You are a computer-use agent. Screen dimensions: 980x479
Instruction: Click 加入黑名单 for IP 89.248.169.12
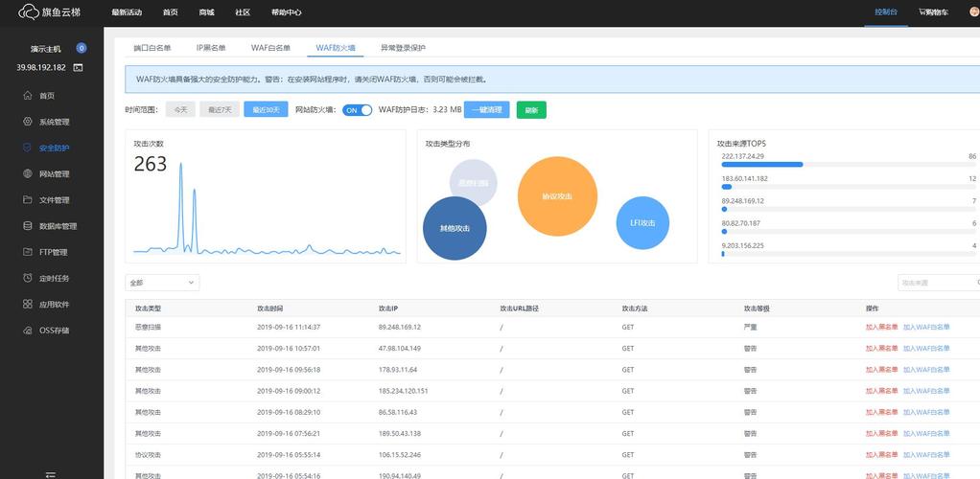(881, 327)
